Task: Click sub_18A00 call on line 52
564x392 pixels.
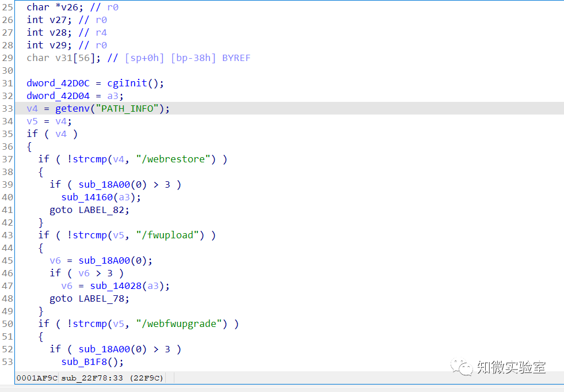Action: [104, 349]
